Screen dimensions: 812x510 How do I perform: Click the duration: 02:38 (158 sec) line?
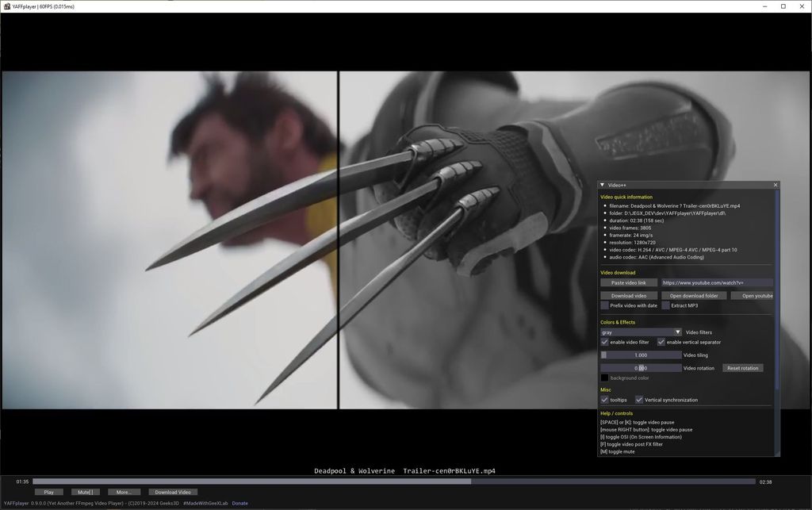click(636, 220)
